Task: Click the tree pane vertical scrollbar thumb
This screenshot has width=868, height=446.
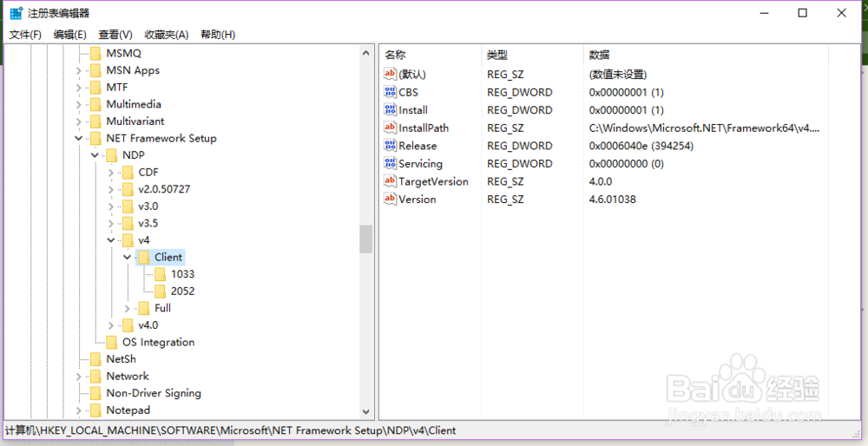Action: coord(365,239)
